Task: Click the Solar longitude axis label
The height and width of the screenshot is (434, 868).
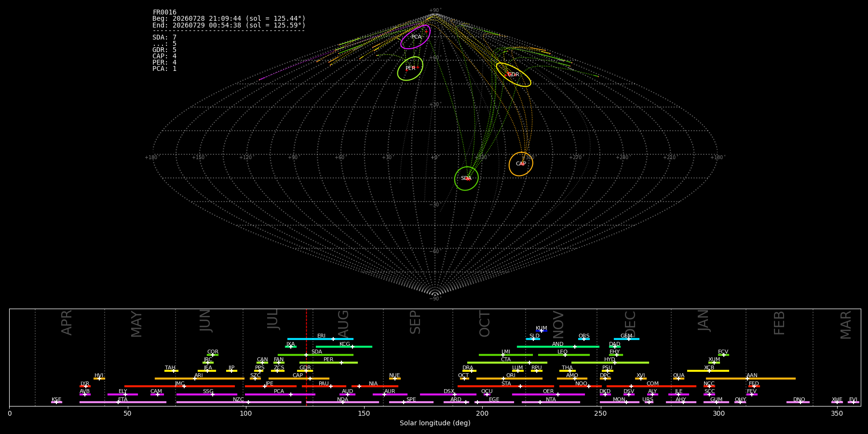Action: point(435,423)
